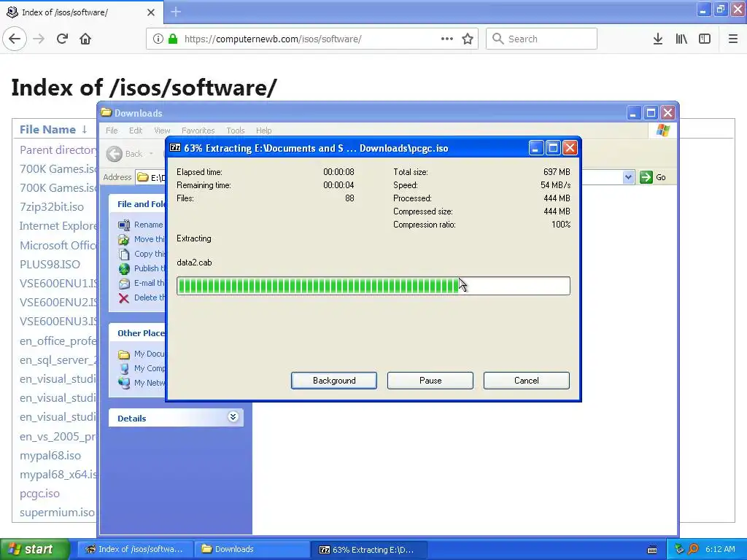This screenshot has height=560, width=747.
Task: Switch to Downloads taskbar button
Action: coord(252,549)
